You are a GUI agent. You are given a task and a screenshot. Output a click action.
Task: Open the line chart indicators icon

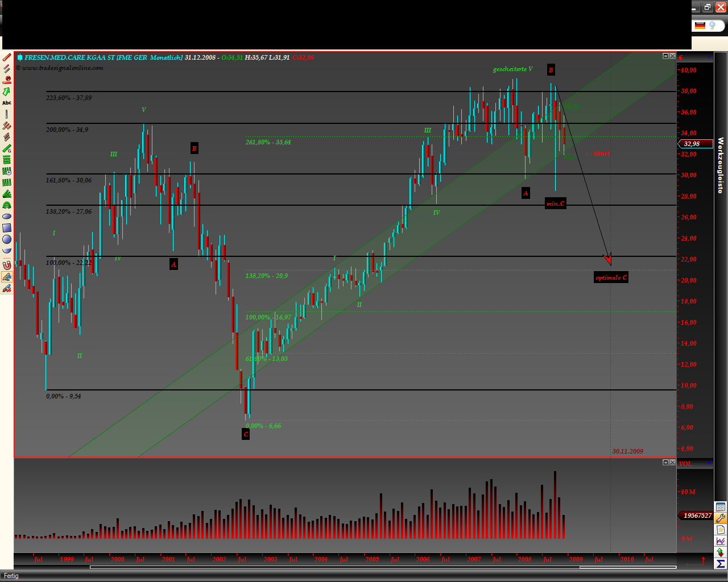click(x=721, y=541)
